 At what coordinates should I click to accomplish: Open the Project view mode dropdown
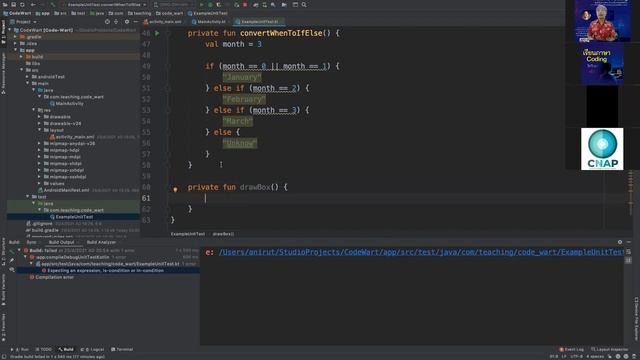pyautogui.click(x=23, y=22)
